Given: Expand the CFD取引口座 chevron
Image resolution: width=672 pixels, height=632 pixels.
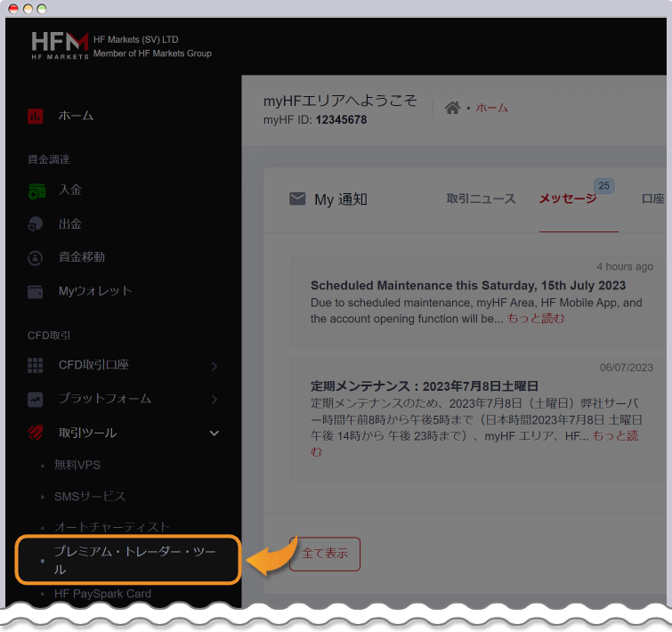Looking at the screenshot, I should tap(215, 367).
